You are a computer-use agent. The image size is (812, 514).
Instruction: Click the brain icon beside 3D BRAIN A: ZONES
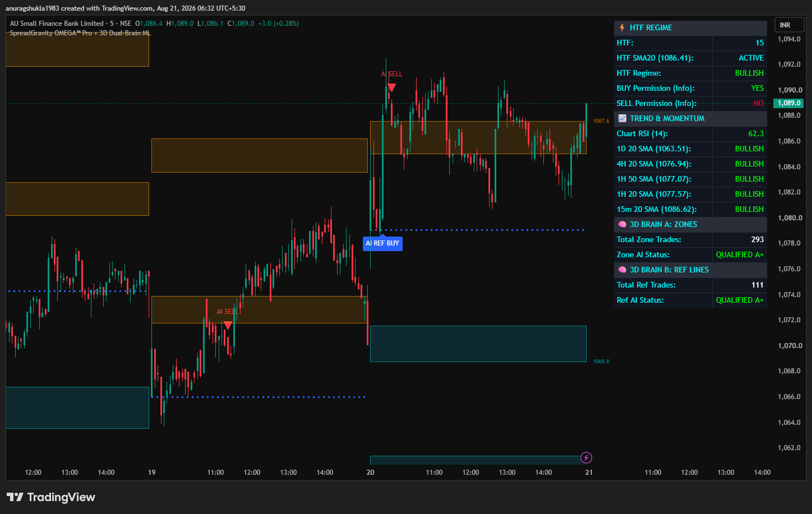622,224
